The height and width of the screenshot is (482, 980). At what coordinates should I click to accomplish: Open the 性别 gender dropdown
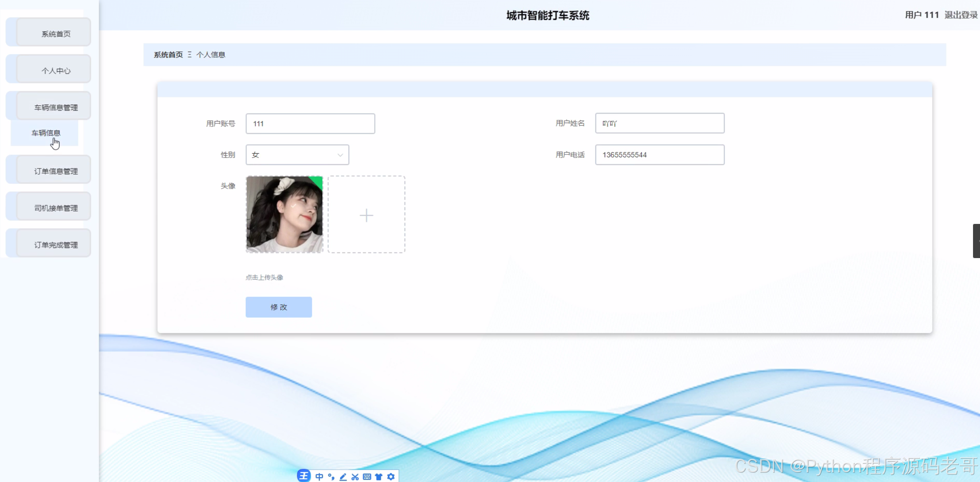(x=297, y=155)
